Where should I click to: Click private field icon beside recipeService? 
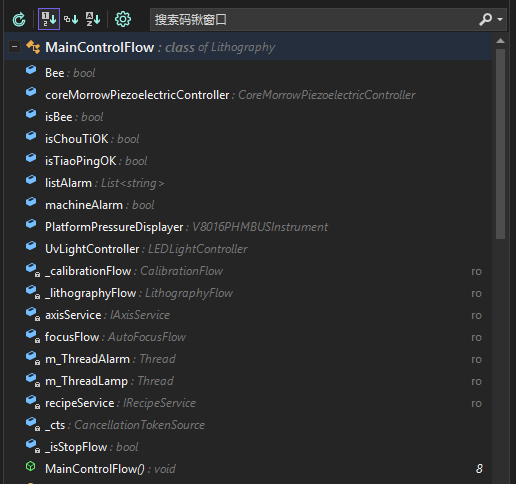[x=33, y=401]
